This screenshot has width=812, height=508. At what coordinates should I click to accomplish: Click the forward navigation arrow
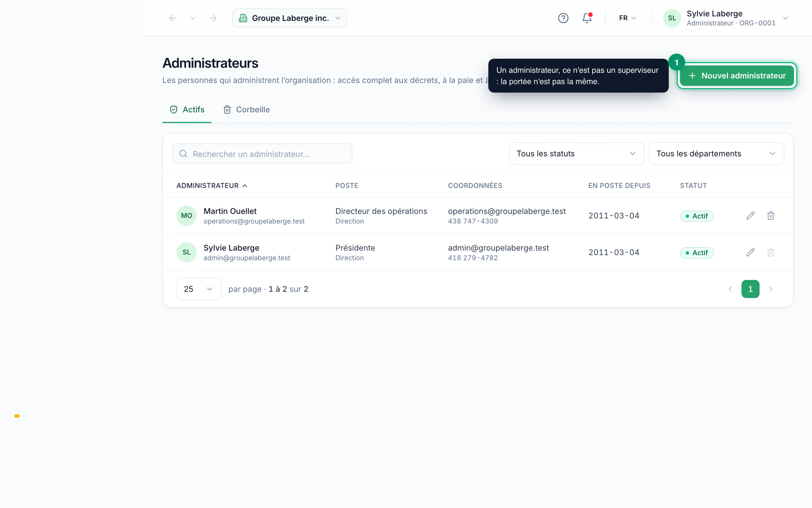pos(213,18)
